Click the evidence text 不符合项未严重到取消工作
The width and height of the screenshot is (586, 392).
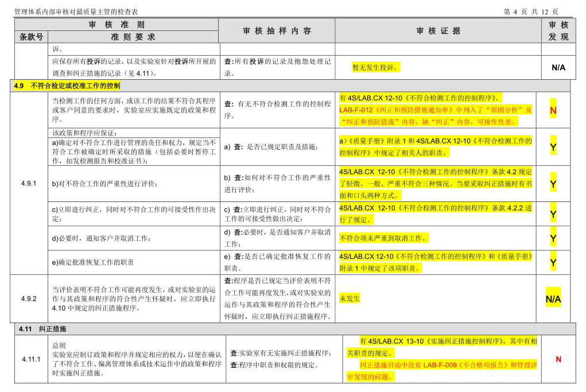(x=383, y=238)
